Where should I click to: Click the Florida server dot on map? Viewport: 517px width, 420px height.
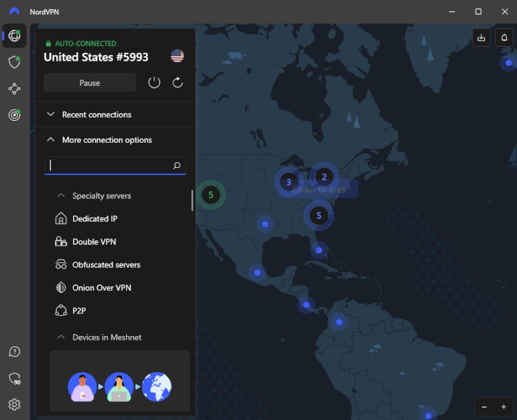point(319,250)
